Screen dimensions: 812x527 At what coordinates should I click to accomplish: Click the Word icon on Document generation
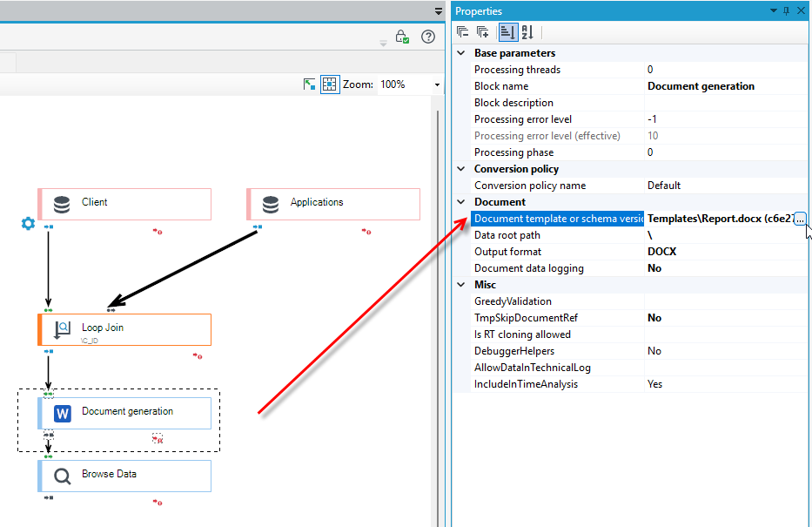click(62, 414)
